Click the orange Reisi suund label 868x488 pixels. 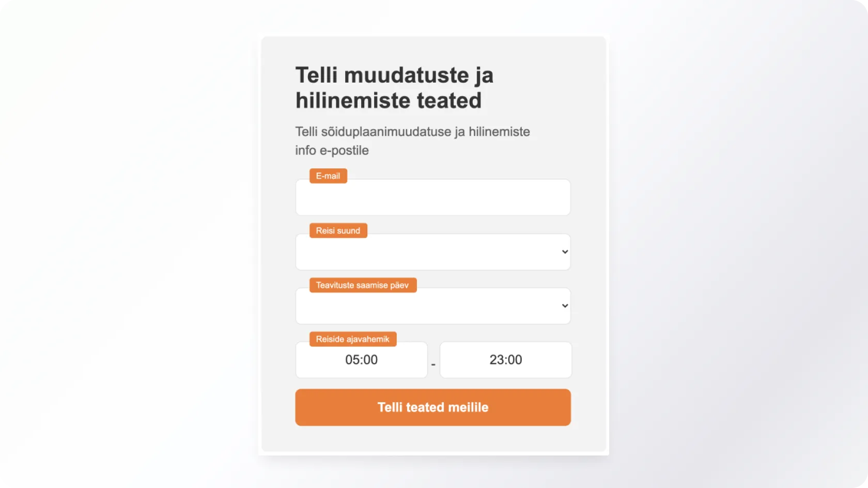(x=338, y=231)
